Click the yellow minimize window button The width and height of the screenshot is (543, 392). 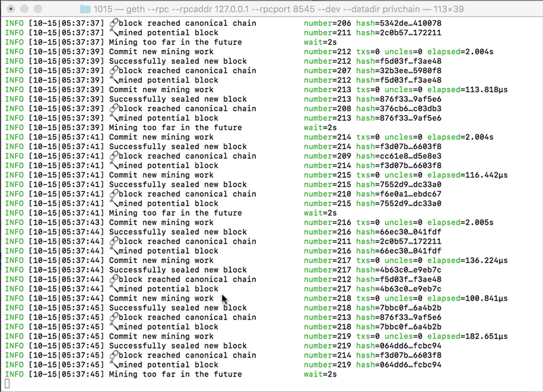(x=24, y=9)
